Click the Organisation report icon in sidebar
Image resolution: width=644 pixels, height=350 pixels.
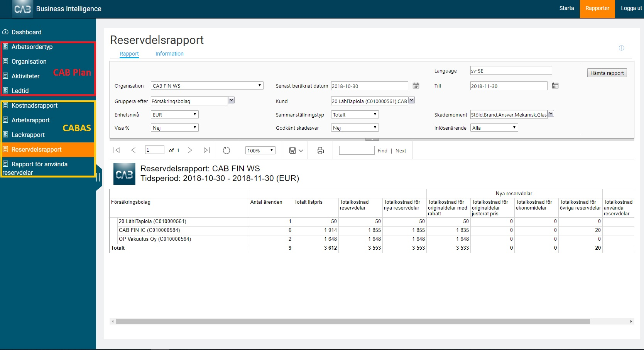click(x=5, y=61)
